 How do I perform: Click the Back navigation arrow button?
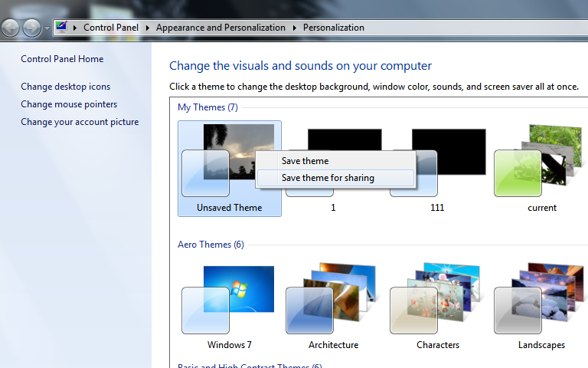pos(10,28)
